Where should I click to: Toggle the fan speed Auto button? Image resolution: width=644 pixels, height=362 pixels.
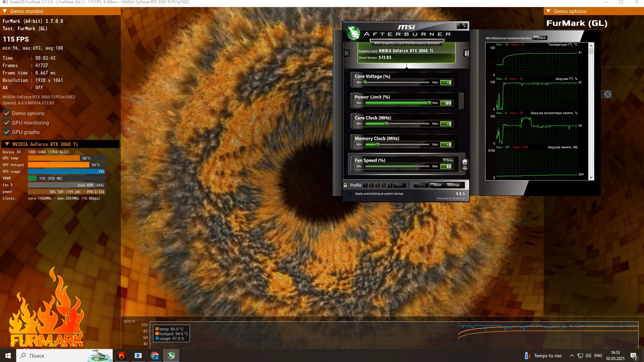448,160
